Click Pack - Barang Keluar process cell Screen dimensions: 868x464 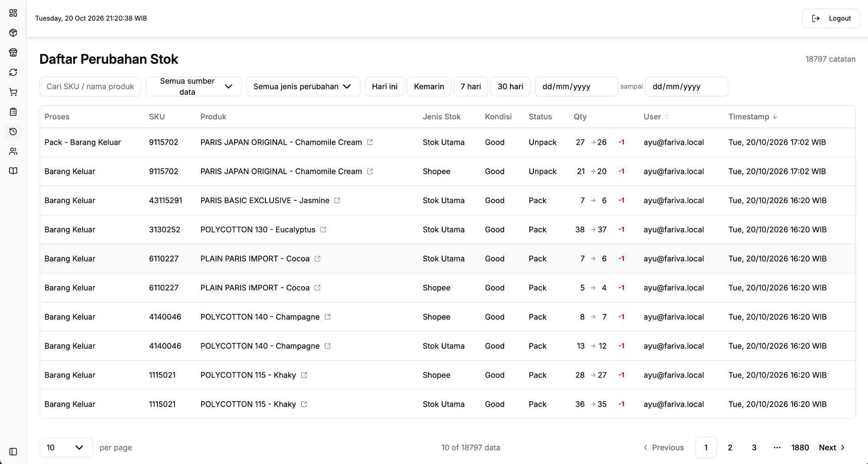[83, 142]
